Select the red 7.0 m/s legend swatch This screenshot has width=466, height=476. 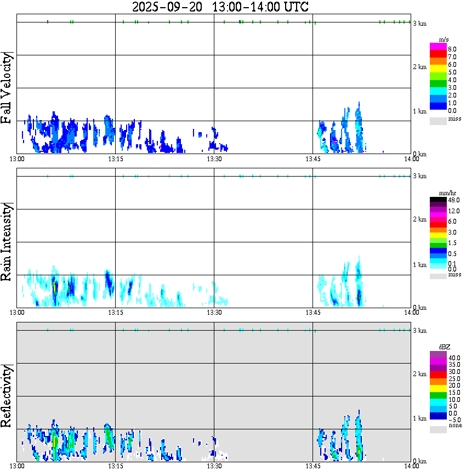(x=438, y=54)
